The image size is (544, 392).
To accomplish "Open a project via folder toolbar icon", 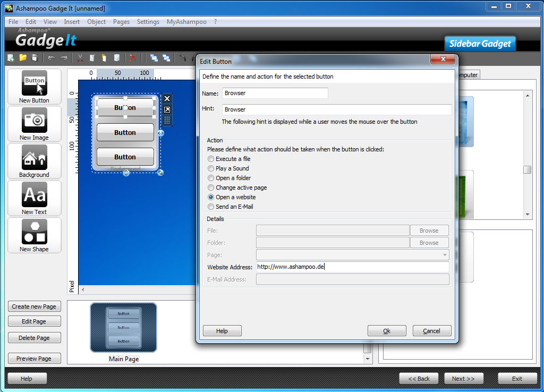I will (23, 58).
